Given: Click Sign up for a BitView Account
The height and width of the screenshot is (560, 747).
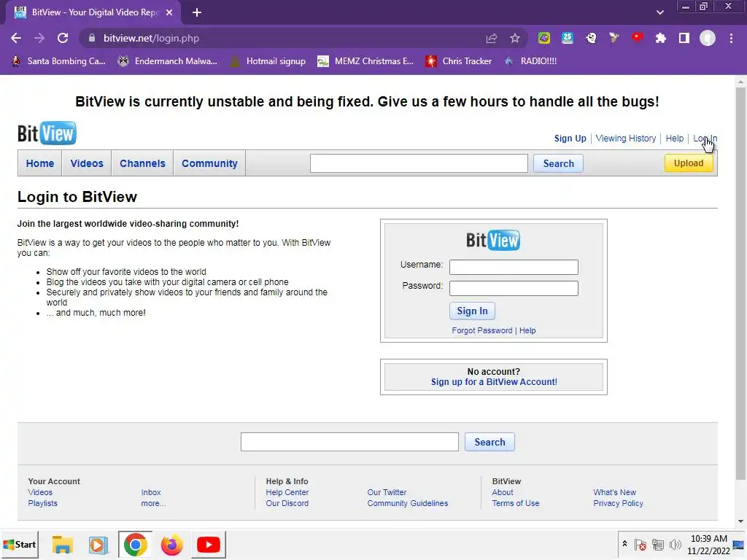Looking at the screenshot, I should (x=494, y=382).
